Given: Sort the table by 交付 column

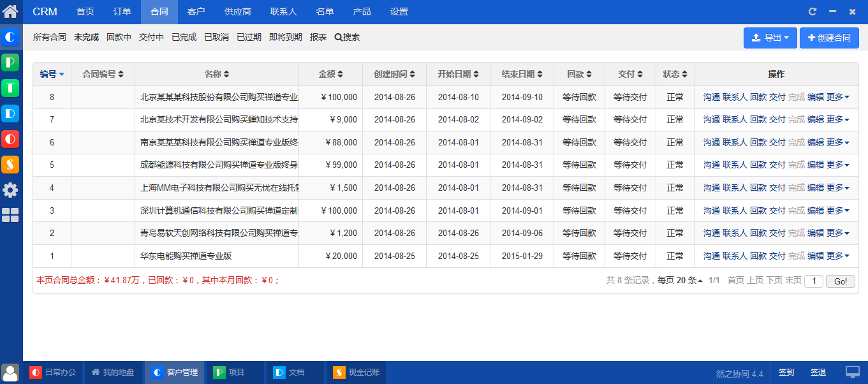Looking at the screenshot, I should [x=631, y=74].
